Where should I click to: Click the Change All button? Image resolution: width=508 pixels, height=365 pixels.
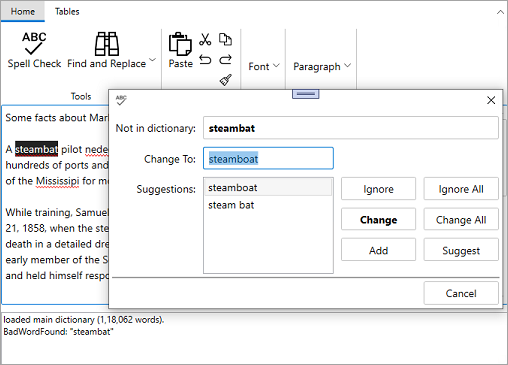coord(461,219)
